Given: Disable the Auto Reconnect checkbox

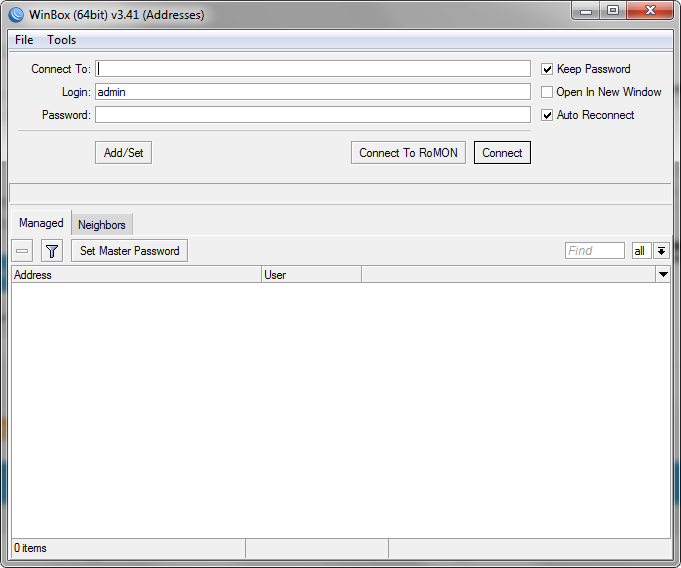Looking at the screenshot, I should (547, 115).
